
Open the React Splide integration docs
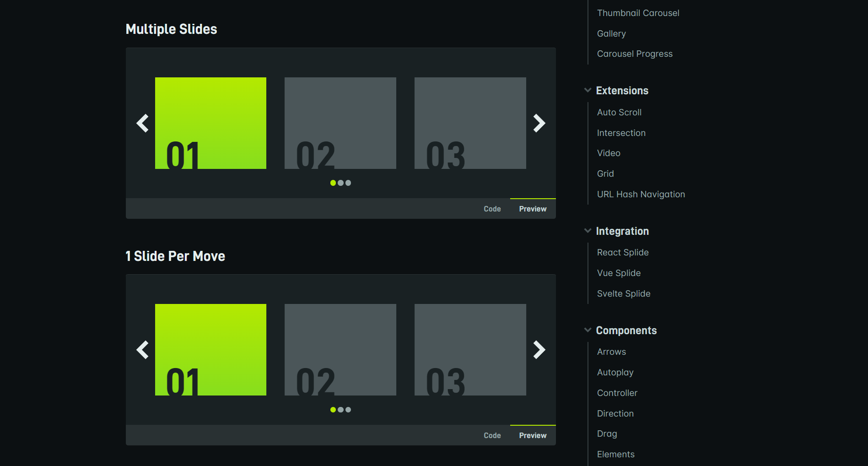point(622,252)
